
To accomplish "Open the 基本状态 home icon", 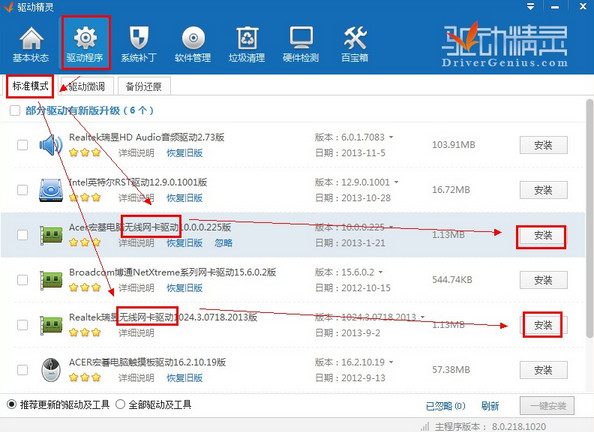I will coord(31,45).
